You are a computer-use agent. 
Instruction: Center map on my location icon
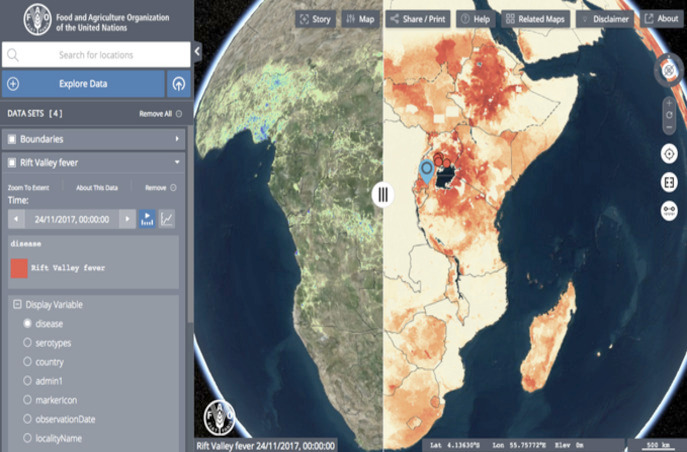[x=667, y=153]
